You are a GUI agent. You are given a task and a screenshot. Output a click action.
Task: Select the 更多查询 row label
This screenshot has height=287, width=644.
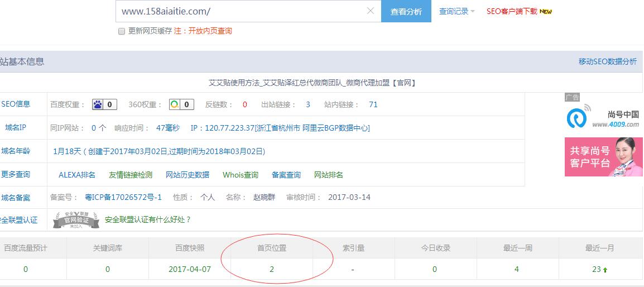[x=16, y=174]
